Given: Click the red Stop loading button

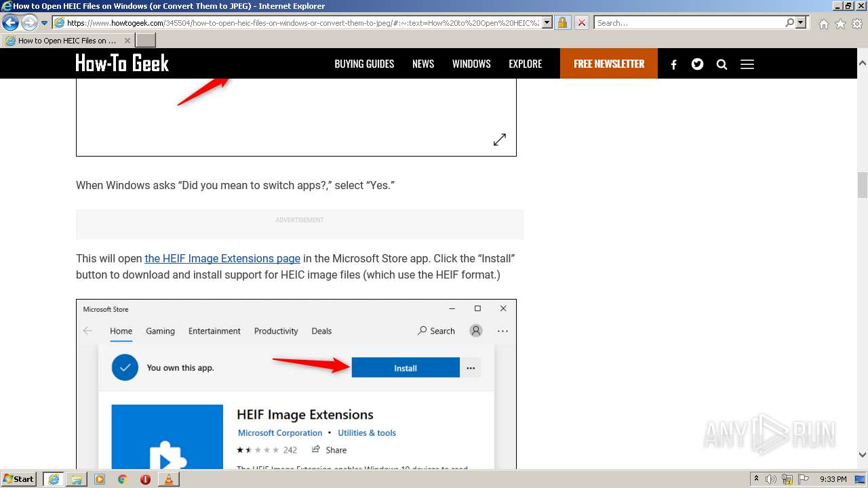Looking at the screenshot, I should (582, 22).
